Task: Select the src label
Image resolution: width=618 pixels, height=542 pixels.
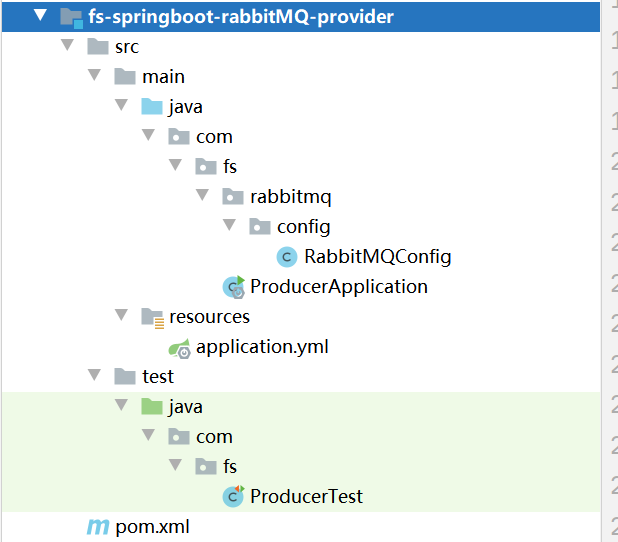Action: point(127,47)
